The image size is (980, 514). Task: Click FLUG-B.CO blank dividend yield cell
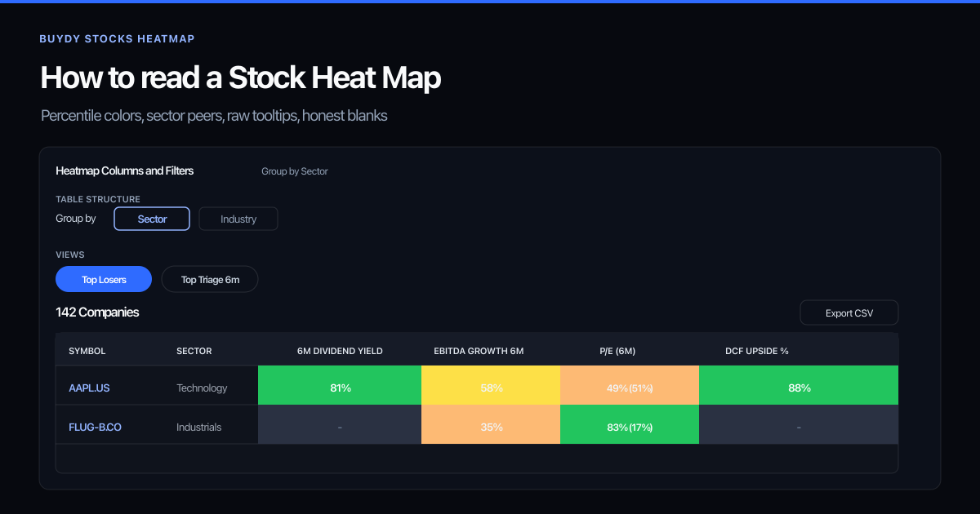(x=340, y=424)
